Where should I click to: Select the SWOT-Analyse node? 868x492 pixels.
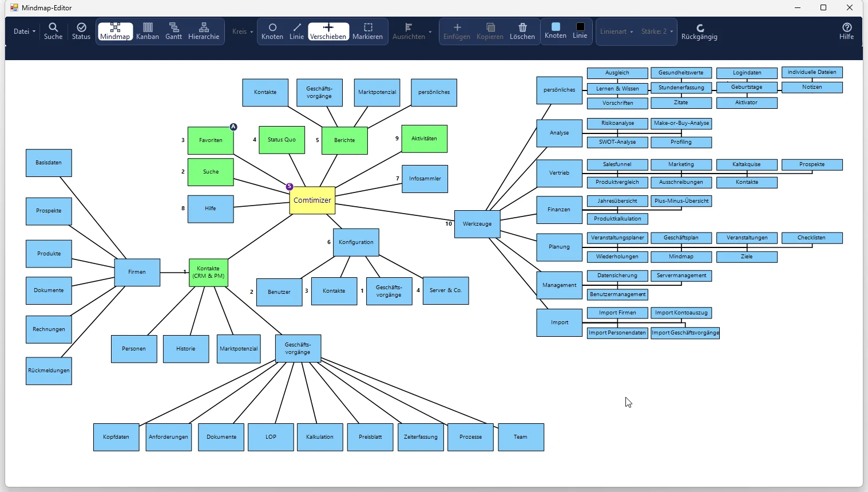pos(617,142)
